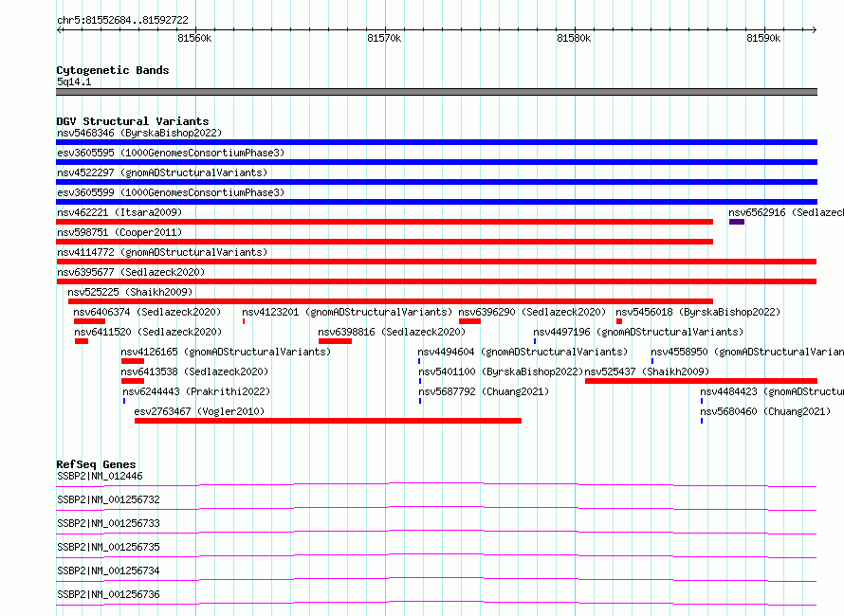The width and height of the screenshot is (844, 616).
Task: Click the red bar under nsv6406374
Action: click(89, 321)
